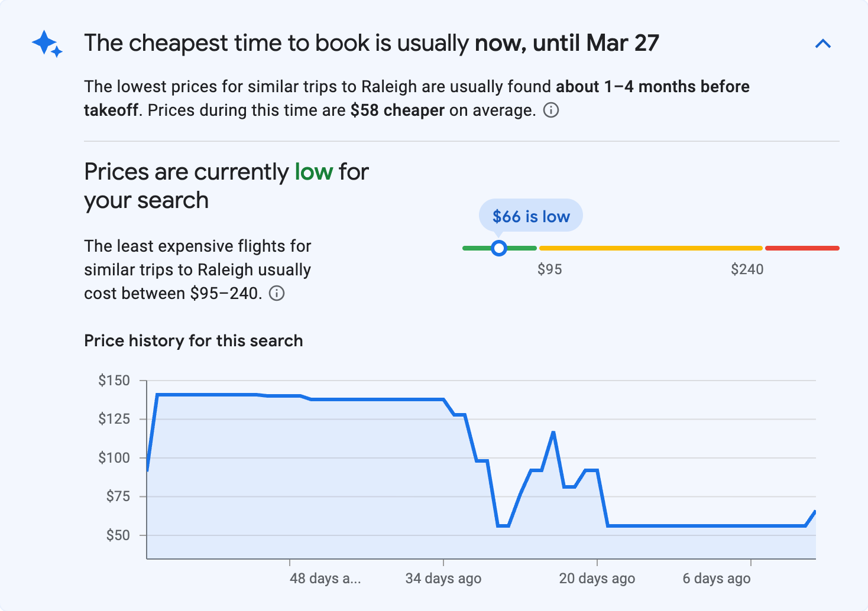Select the blue price marker on the gauge
Screen dimensions: 868x611
coord(499,248)
